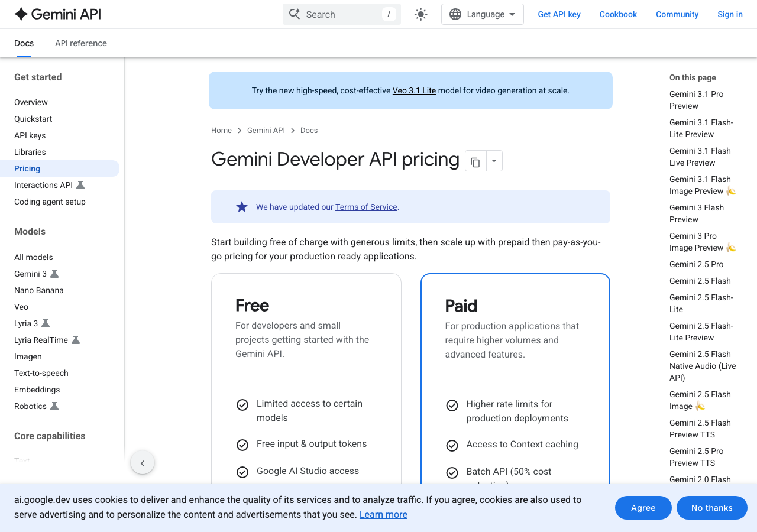Click the flask icon next to Robotics
The height and width of the screenshot is (532, 757).
54,406
